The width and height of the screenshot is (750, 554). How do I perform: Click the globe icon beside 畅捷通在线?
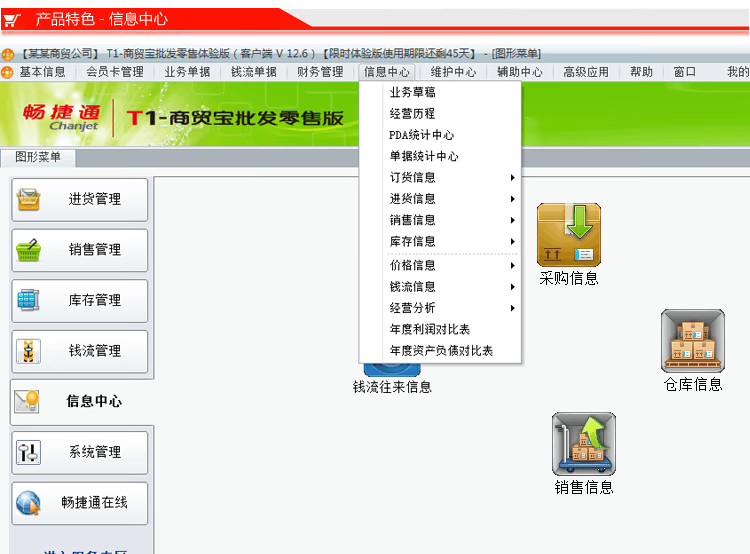pos(28,503)
